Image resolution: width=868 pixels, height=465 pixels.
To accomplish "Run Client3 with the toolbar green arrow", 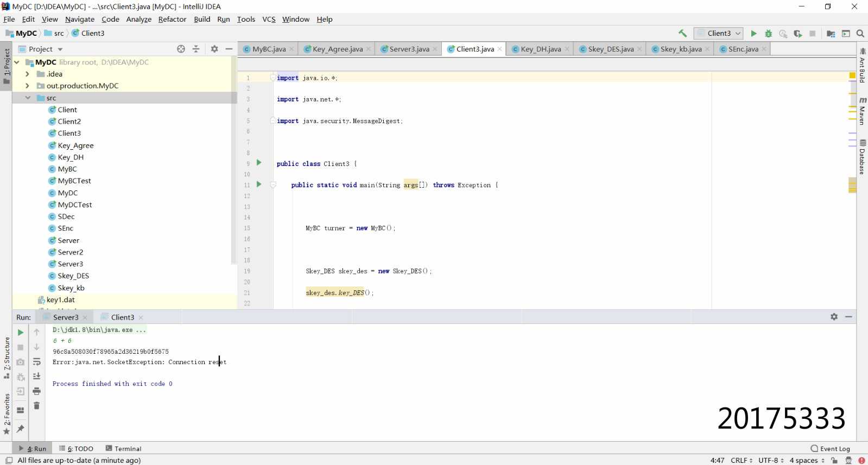I will pyautogui.click(x=753, y=34).
